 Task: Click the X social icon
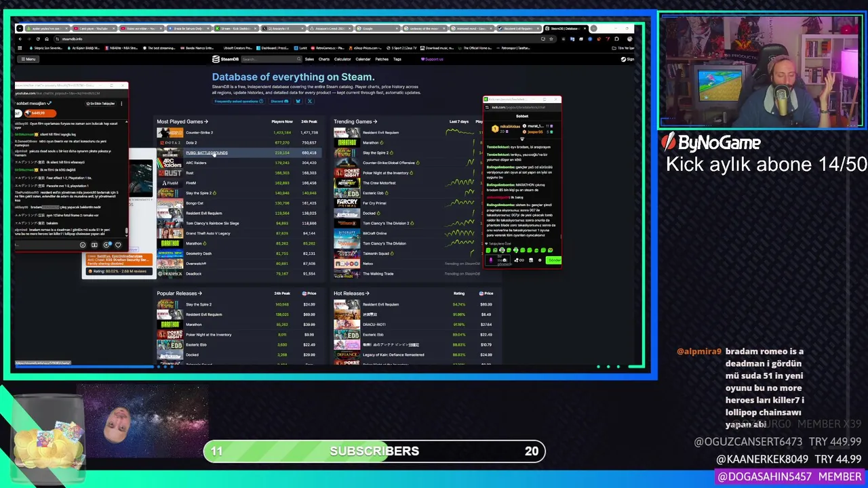pos(309,101)
